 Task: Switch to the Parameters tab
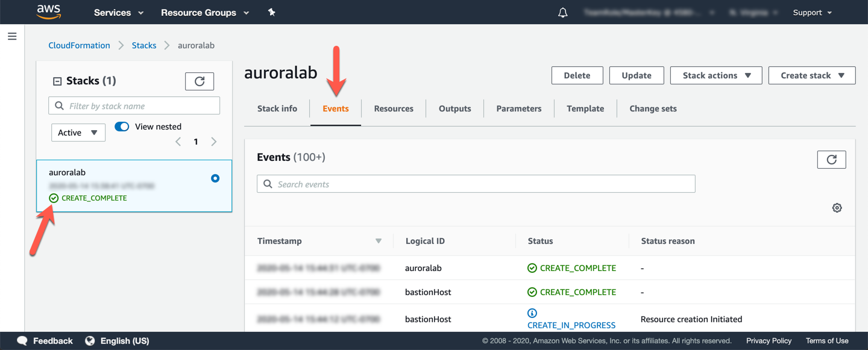click(x=519, y=108)
